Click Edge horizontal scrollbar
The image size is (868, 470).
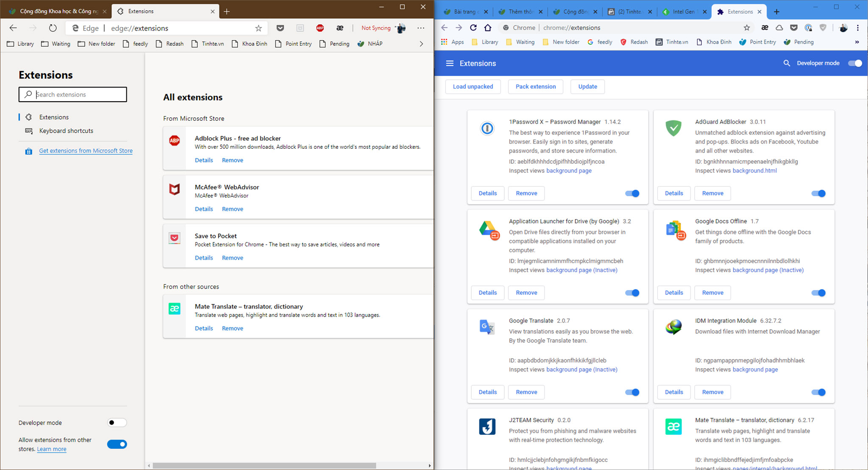264,465
